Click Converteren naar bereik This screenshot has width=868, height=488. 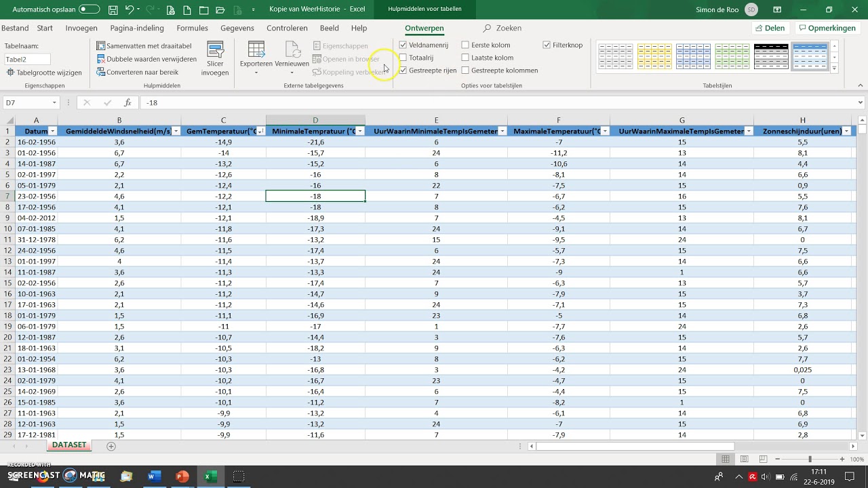coord(137,72)
